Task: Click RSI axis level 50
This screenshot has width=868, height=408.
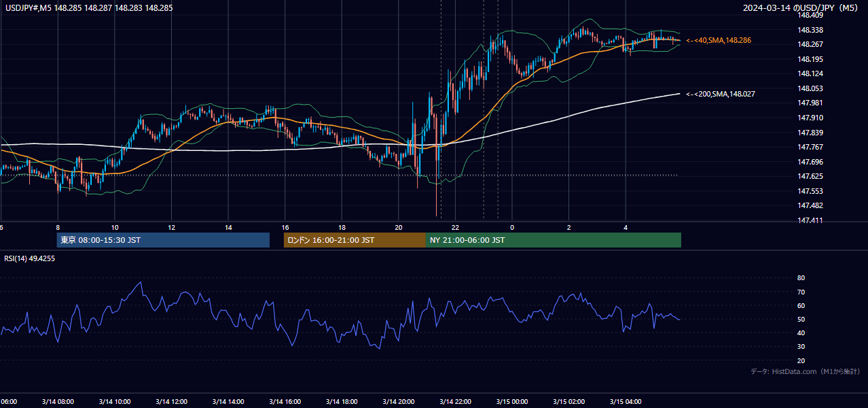Action: point(801,319)
